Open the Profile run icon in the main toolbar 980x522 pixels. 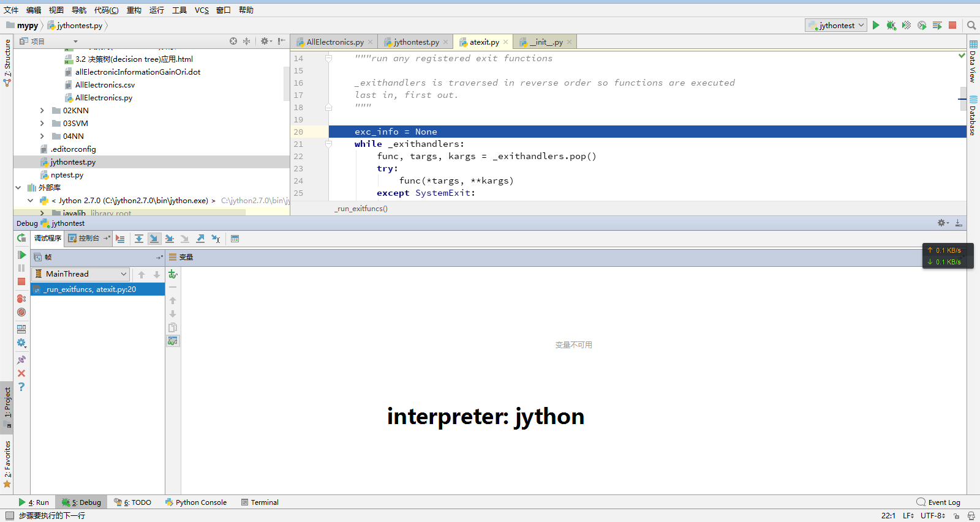[922, 25]
